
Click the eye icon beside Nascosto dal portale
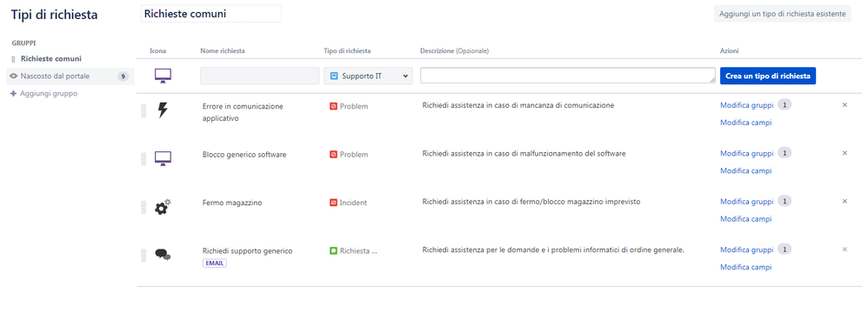[x=14, y=77]
